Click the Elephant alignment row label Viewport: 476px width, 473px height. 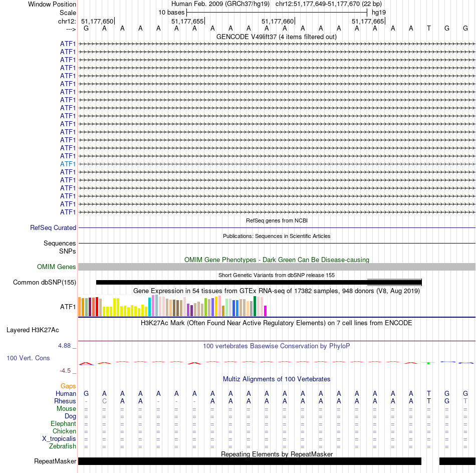tap(64, 424)
